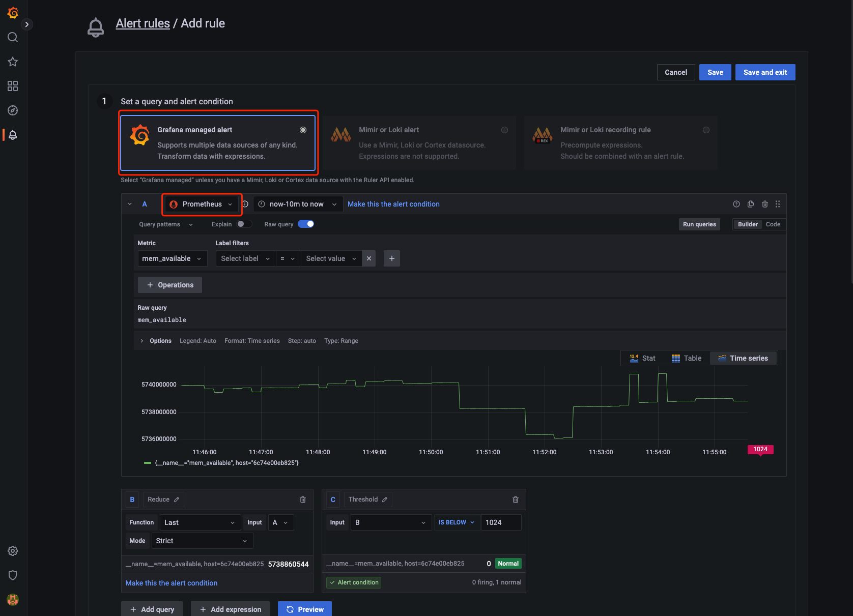Screen dimensions: 853x616
Task: Open the Dashboards grid icon
Action: [13, 86]
